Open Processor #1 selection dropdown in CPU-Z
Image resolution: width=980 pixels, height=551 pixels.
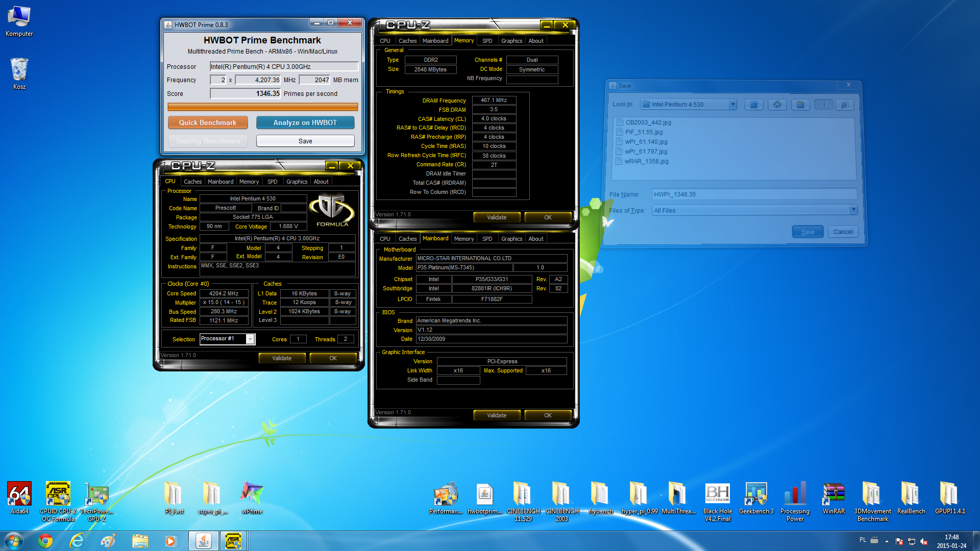tap(250, 339)
